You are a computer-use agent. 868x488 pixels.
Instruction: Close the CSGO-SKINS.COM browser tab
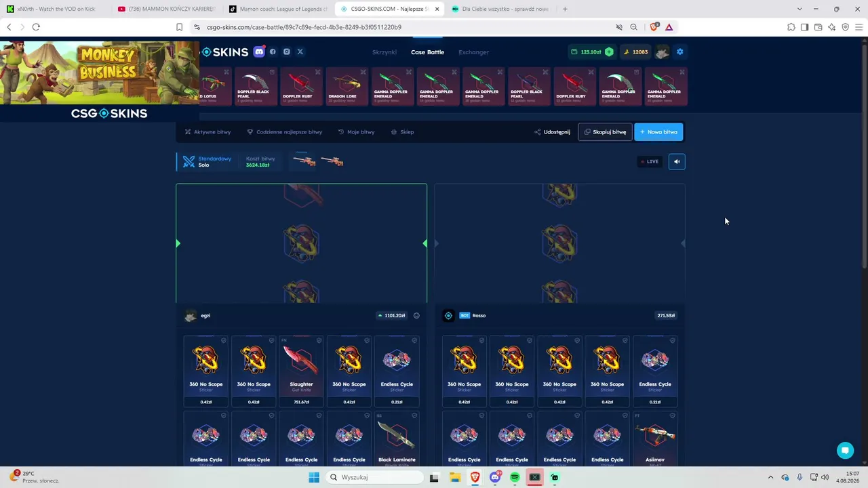click(x=437, y=9)
